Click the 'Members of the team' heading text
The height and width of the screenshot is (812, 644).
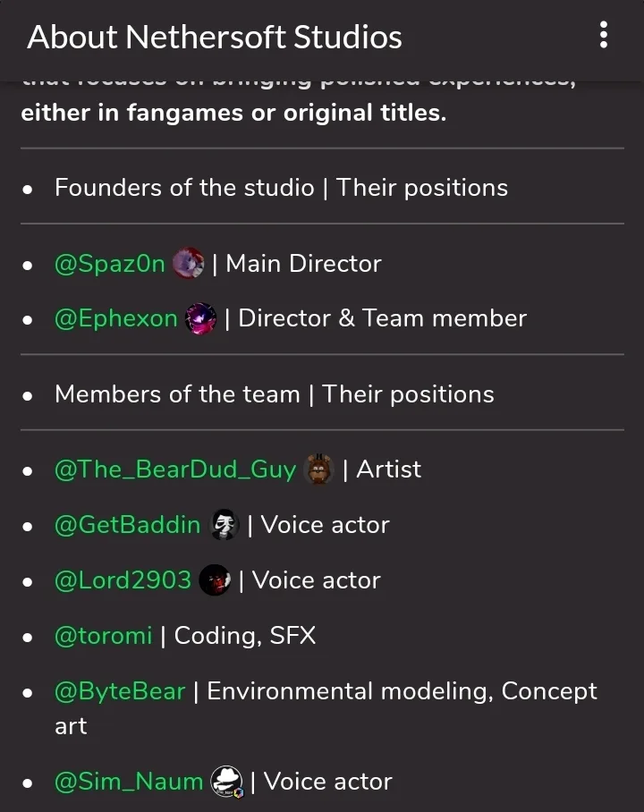coord(177,394)
